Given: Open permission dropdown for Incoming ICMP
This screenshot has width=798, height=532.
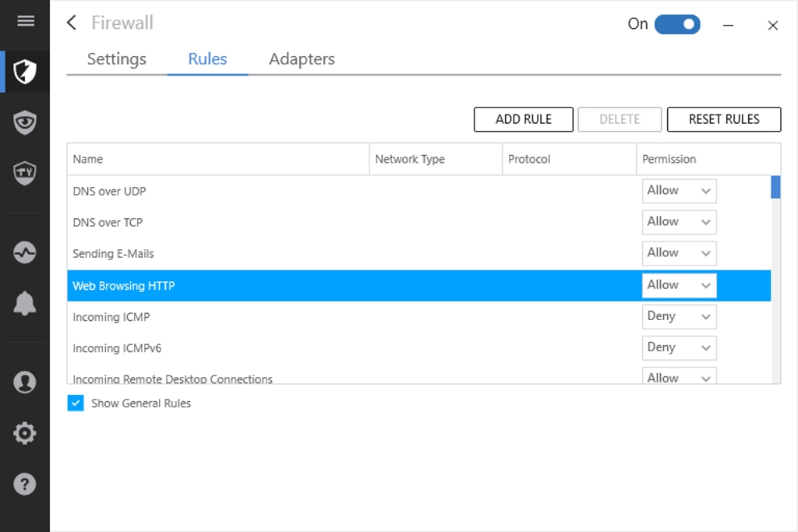Looking at the screenshot, I should pos(679,316).
